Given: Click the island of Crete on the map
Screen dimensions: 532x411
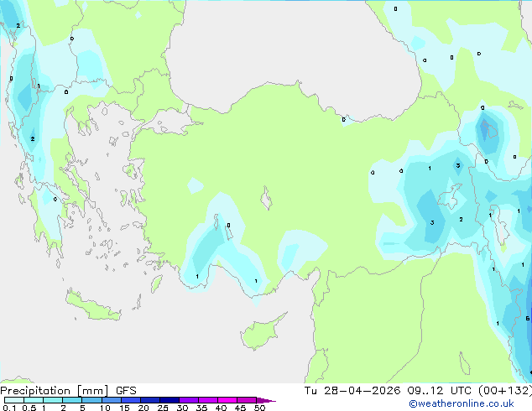Looking at the screenshot, I should [x=91, y=305].
